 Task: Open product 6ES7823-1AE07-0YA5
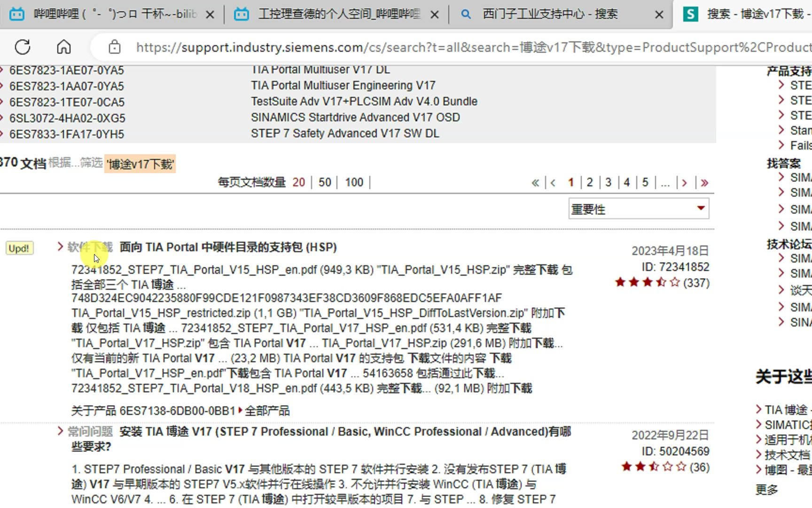pyautogui.click(x=66, y=70)
